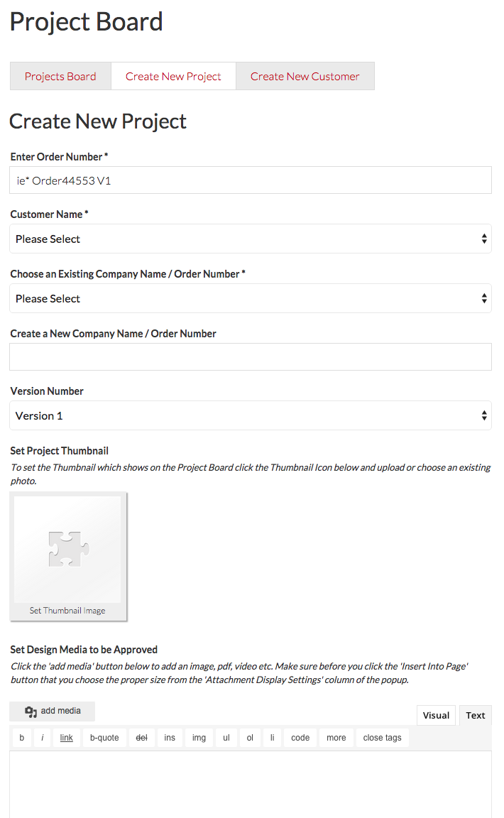The image size is (504, 818).
Task: Apply italic with the i button
Action: tap(43, 738)
